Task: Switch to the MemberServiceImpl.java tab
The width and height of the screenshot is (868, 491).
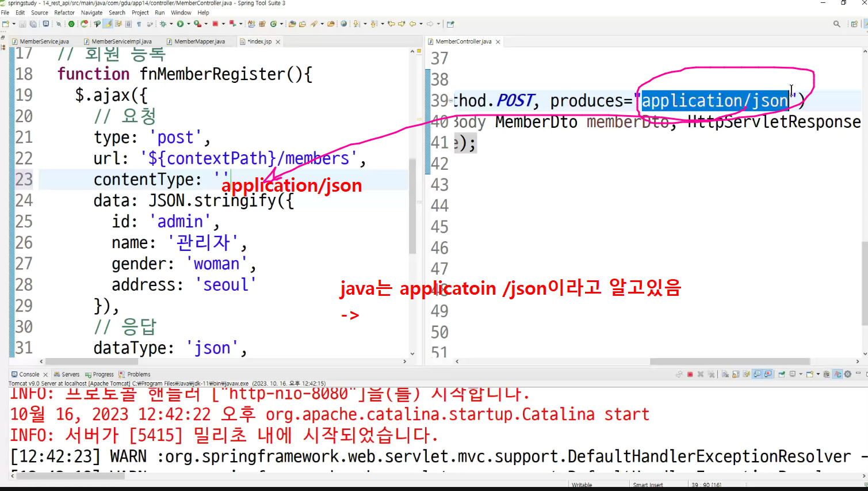Action: [117, 41]
